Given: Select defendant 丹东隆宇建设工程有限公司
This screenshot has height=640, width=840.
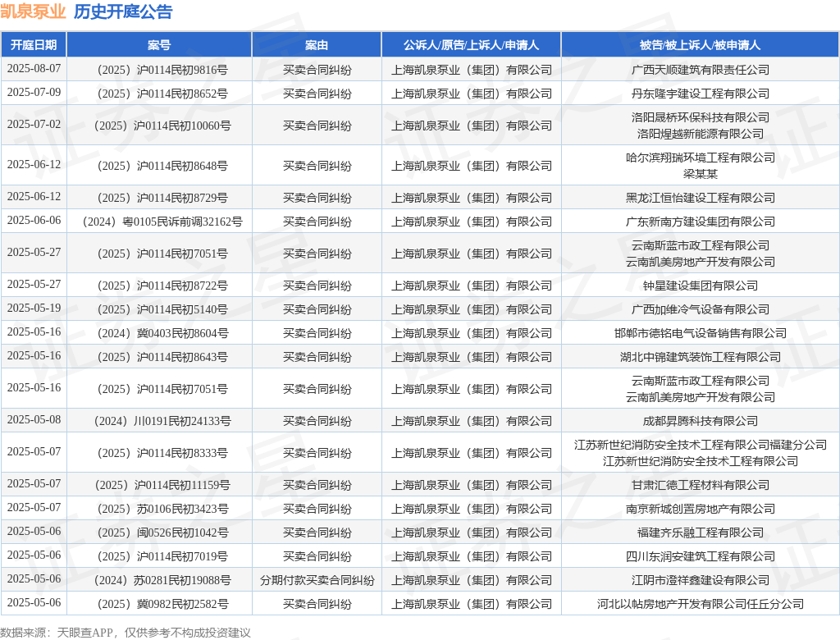Looking at the screenshot, I should 701,94.
